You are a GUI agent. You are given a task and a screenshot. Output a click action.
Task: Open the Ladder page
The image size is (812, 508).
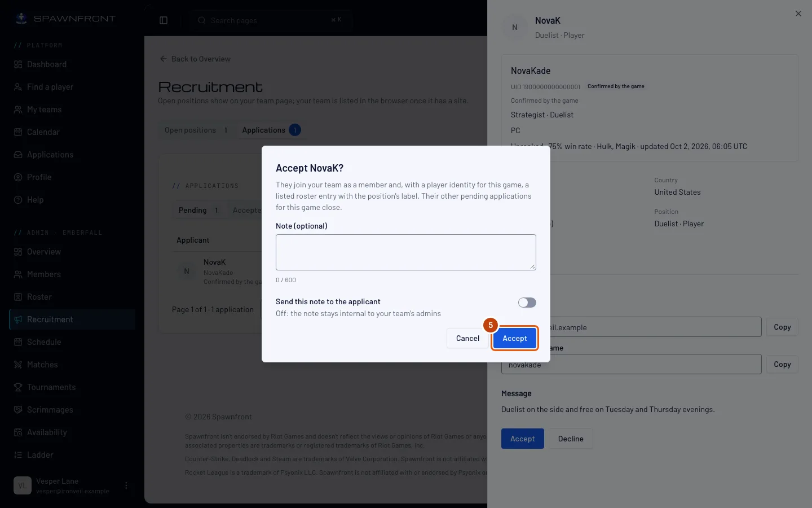click(x=72, y=455)
